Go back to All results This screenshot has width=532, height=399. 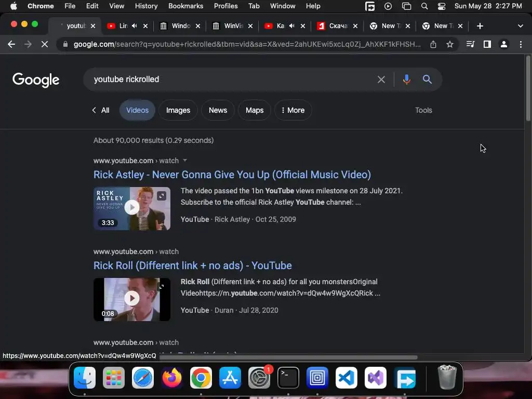[x=101, y=110]
